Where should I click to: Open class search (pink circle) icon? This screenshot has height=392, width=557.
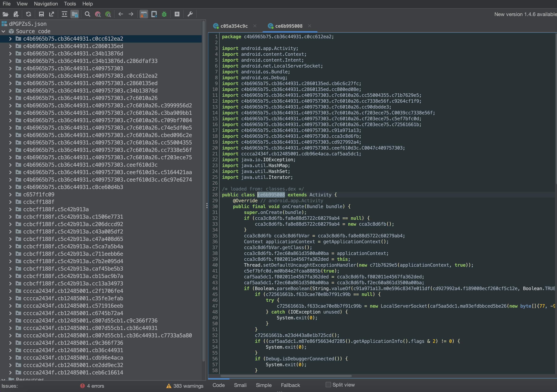[98, 14]
